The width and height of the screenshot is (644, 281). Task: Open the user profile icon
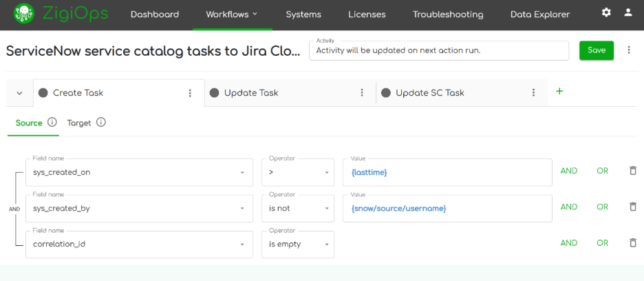[x=628, y=12]
